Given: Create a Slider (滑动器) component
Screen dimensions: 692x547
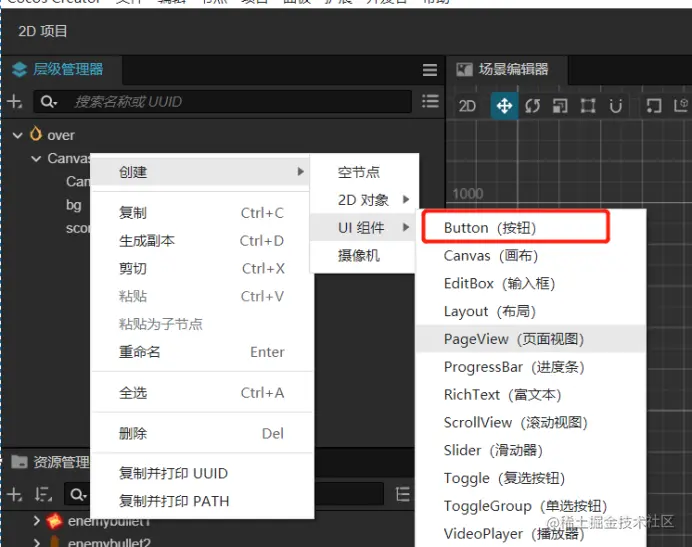Looking at the screenshot, I should click(531, 450).
